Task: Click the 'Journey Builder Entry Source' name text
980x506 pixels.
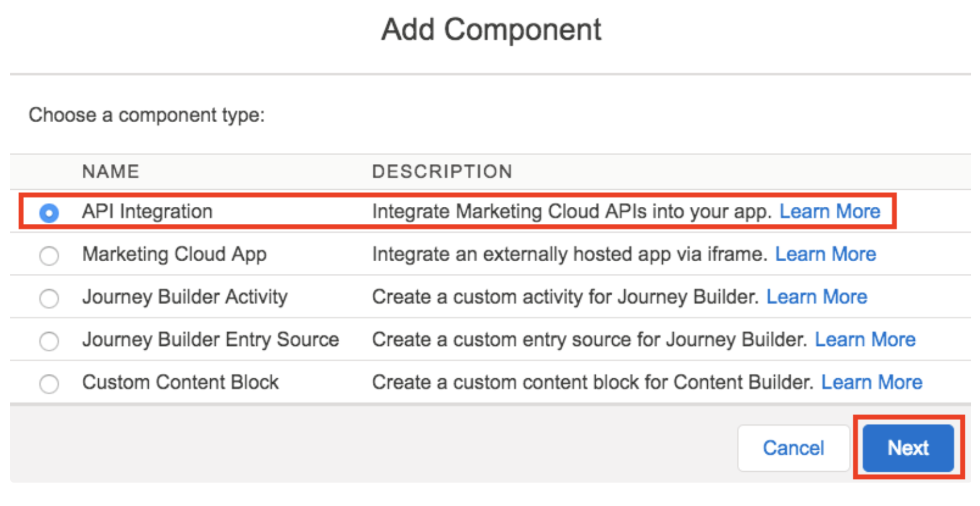Action: [210, 340]
